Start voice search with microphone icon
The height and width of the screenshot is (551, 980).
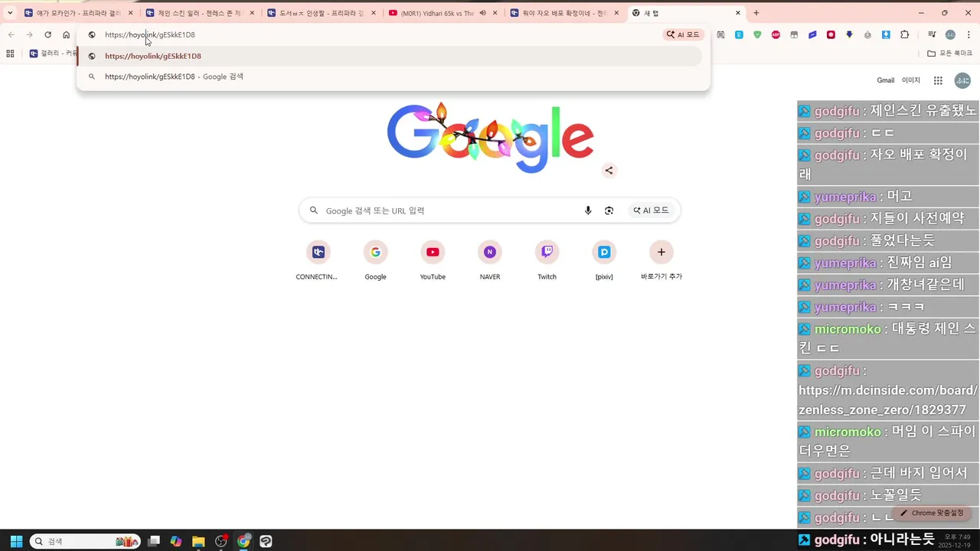coord(588,210)
